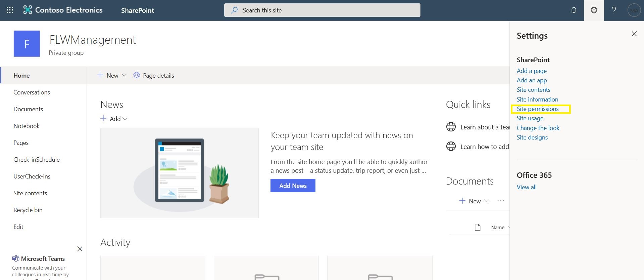Click Page details in command bar

tap(158, 75)
